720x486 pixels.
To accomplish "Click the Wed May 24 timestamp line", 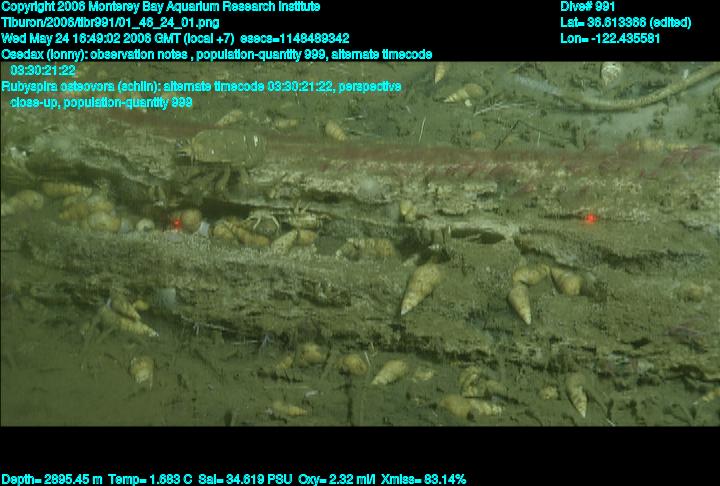I will (x=175, y=38).
